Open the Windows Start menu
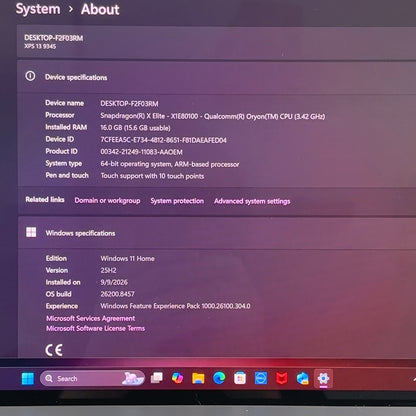This screenshot has width=416, height=416. 28,379
